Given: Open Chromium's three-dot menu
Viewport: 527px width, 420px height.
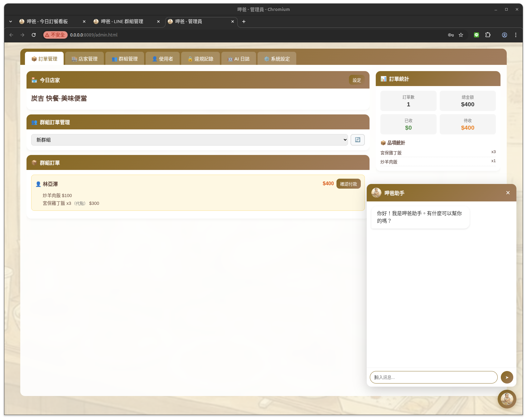Looking at the screenshot, I should pos(515,35).
